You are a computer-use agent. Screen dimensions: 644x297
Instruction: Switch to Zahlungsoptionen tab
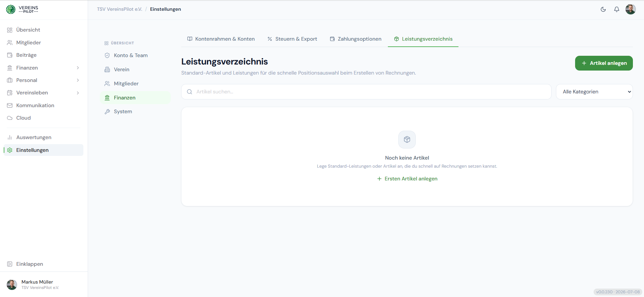click(x=356, y=39)
